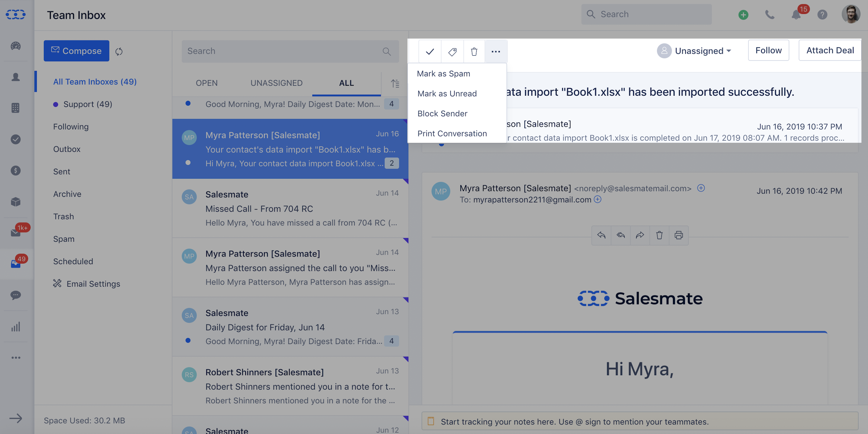This screenshot has width=868, height=434.
Task: Open the help question mark icon
Action: 822,14
